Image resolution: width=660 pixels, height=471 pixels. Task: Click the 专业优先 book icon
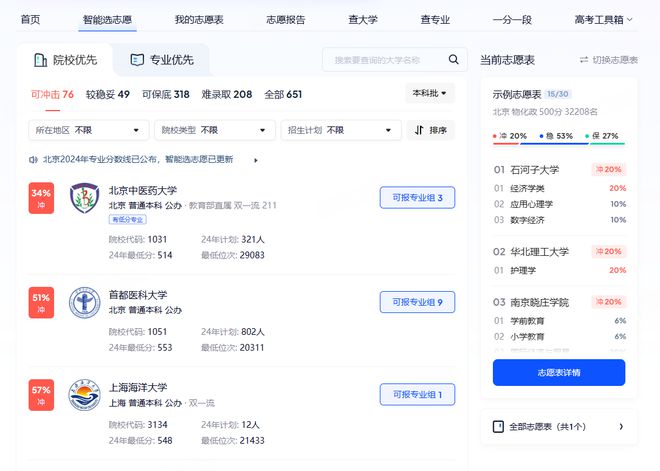coord(137,60)
